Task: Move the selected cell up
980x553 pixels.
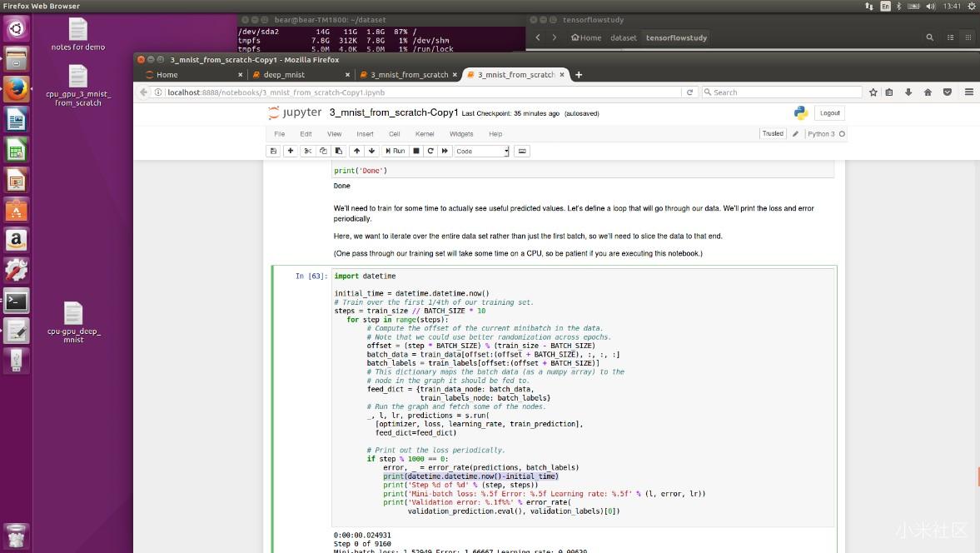Action: tap(356, 152)
